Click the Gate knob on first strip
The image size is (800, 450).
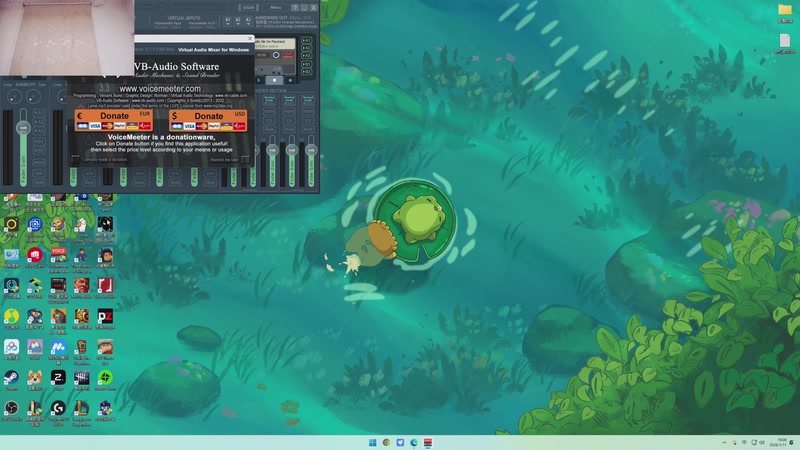pos(33,96)
